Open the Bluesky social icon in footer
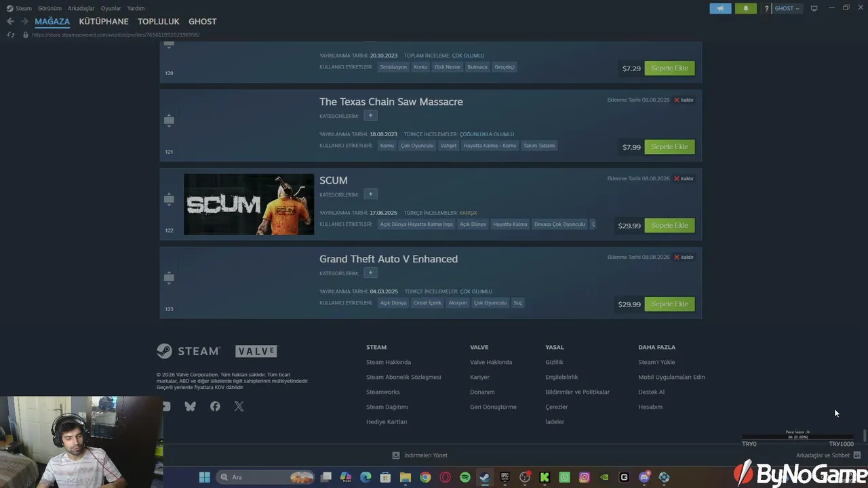Screen dimensions: 868x488 [x=190, y=406]
